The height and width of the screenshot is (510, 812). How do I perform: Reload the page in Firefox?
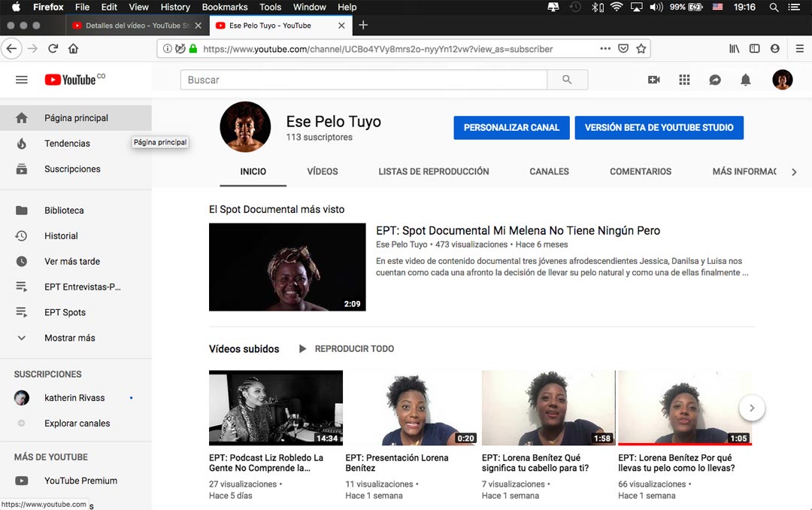pyautogui.click(x=53, y=49)
